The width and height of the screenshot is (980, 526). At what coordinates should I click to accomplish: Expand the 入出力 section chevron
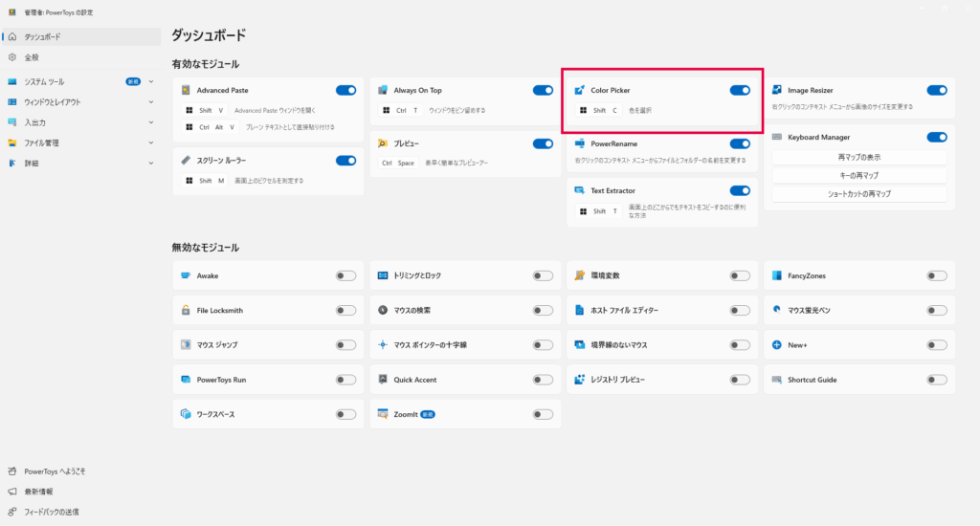click(150, 122)
